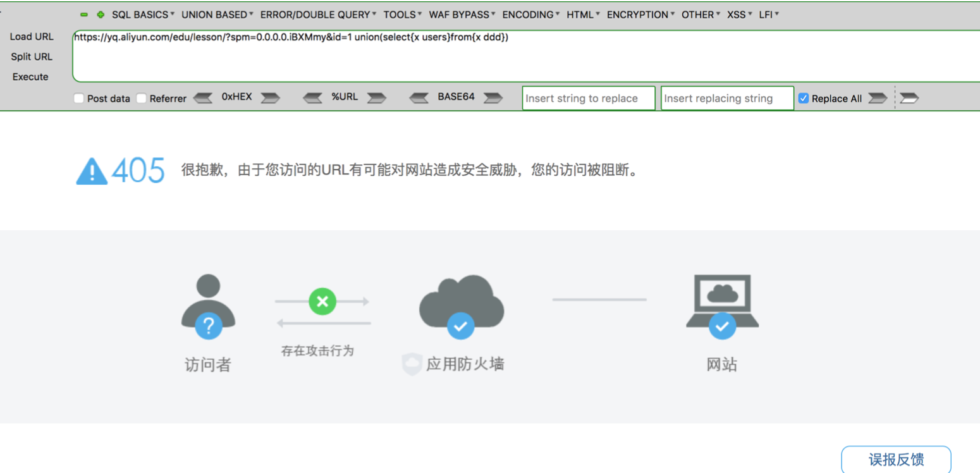The height and width of the screenshot is (473, 980).
Task: Open the XSS menu
Action: tap(738, 15)
